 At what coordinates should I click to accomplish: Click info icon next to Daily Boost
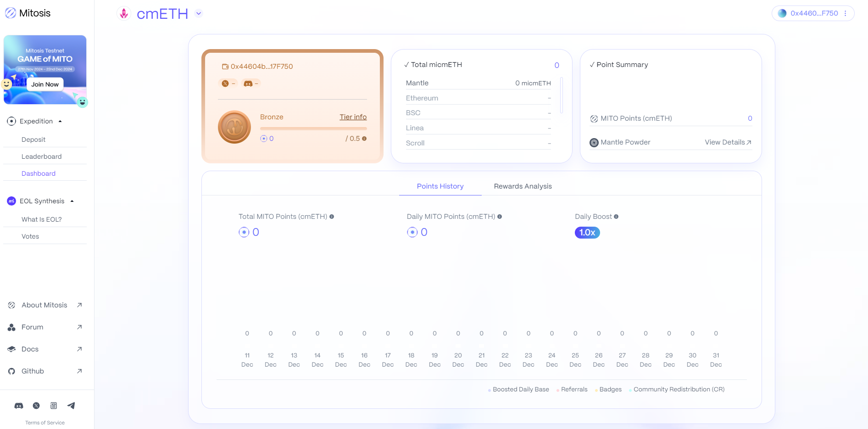tap(616, 217)
